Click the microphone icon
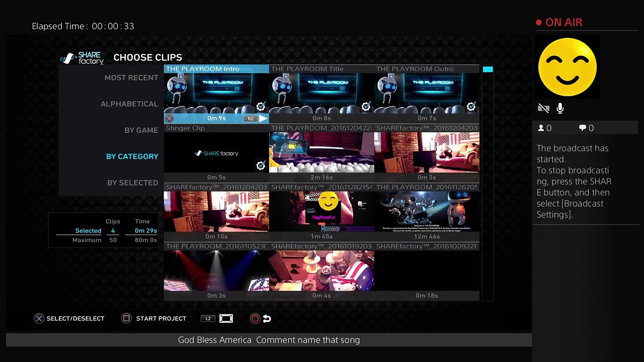644x362 pixels. click(x=560, y=108)
